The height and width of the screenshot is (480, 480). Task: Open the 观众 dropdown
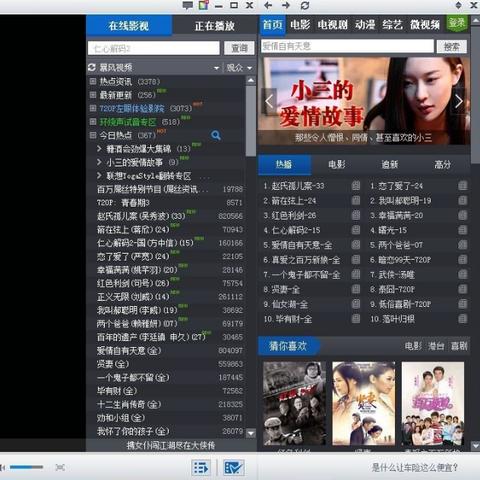pyautogui.click(x=239, y=68)
